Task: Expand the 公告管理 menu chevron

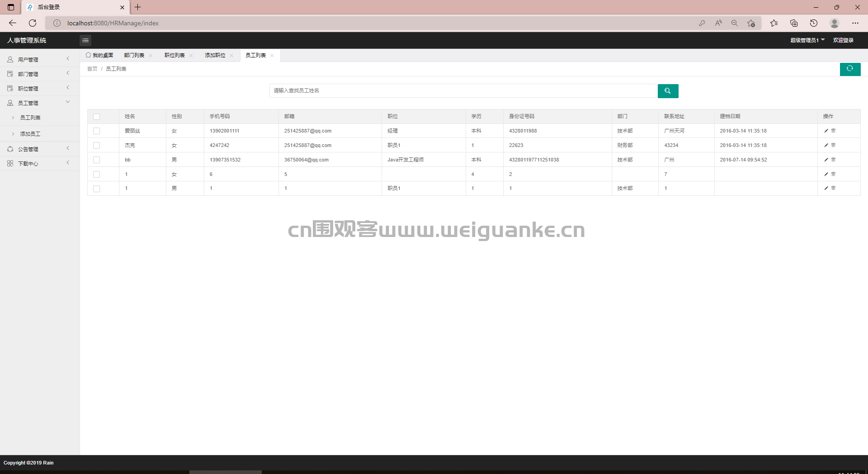Action: point(68,148)
